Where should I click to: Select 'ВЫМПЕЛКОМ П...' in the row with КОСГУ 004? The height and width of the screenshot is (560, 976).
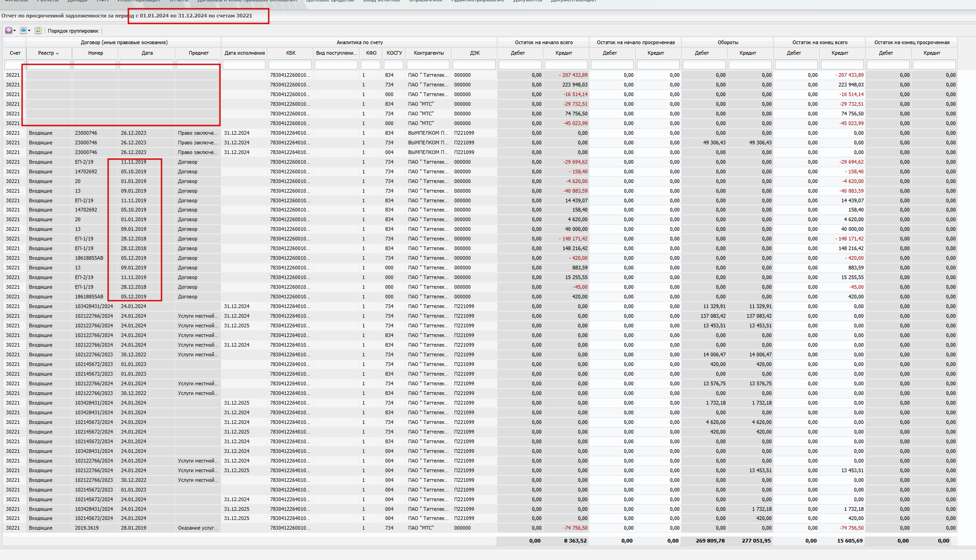(x=428, y=152)
